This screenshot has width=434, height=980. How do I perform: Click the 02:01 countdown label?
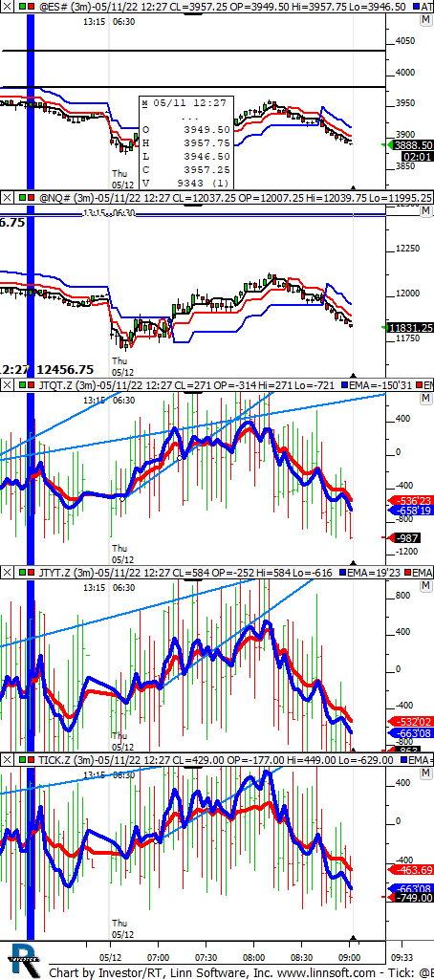pyautogui.click(x=417, y=156)
